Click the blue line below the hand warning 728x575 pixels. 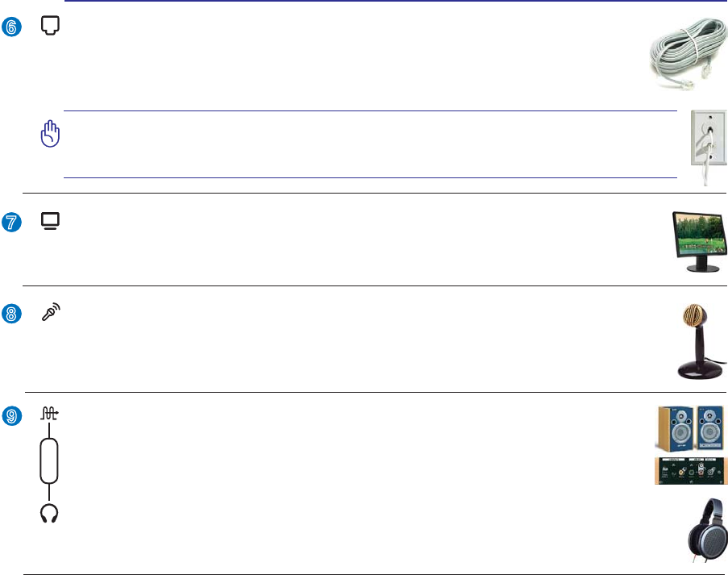371,178
